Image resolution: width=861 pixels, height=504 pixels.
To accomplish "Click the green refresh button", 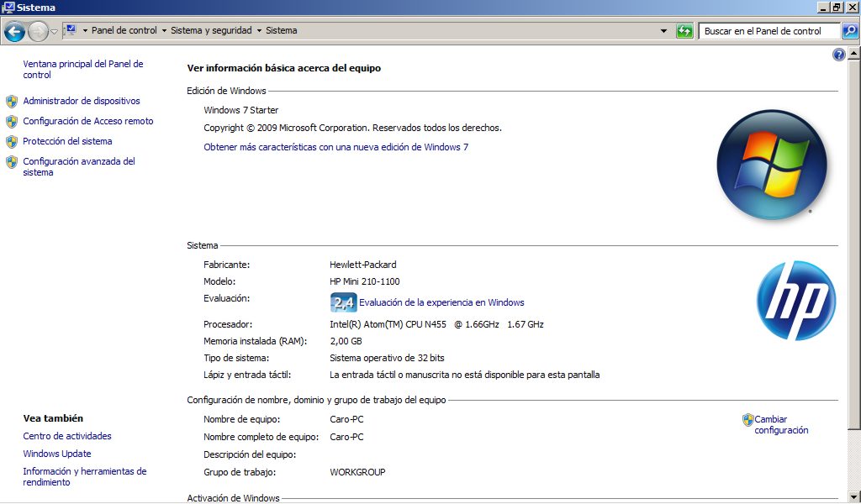I will [x=684, y=31].
